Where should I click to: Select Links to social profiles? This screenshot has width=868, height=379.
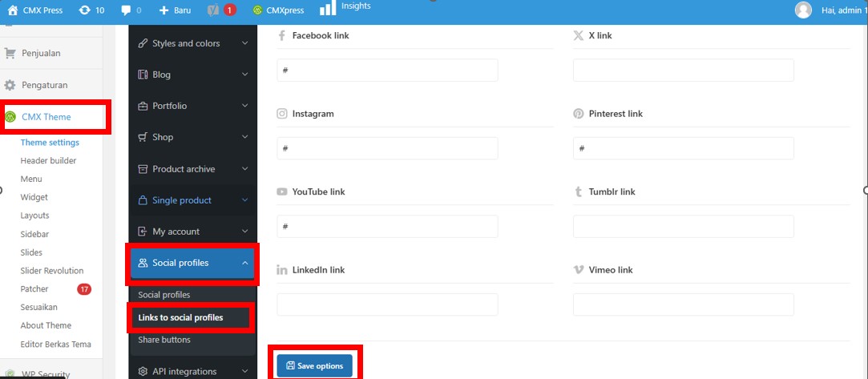(180, 317)
